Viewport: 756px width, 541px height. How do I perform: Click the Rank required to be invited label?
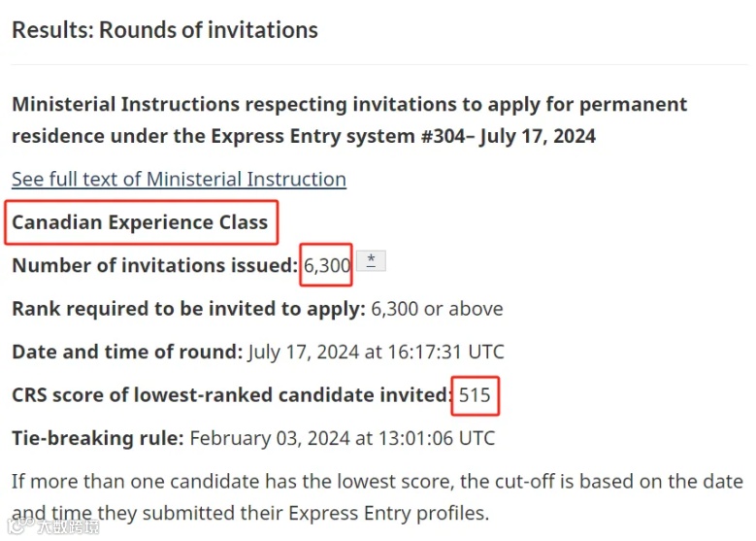(x=188, y=309)
